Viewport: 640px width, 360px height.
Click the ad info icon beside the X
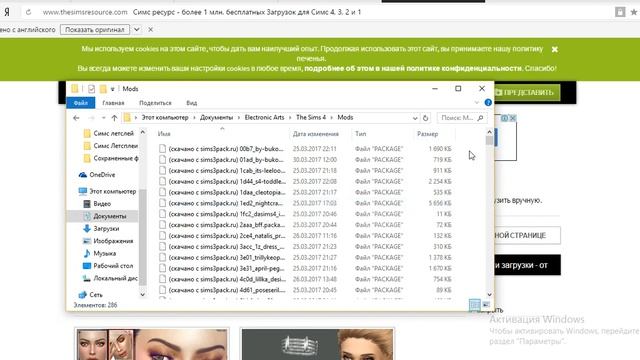click(x=504, y=118)
